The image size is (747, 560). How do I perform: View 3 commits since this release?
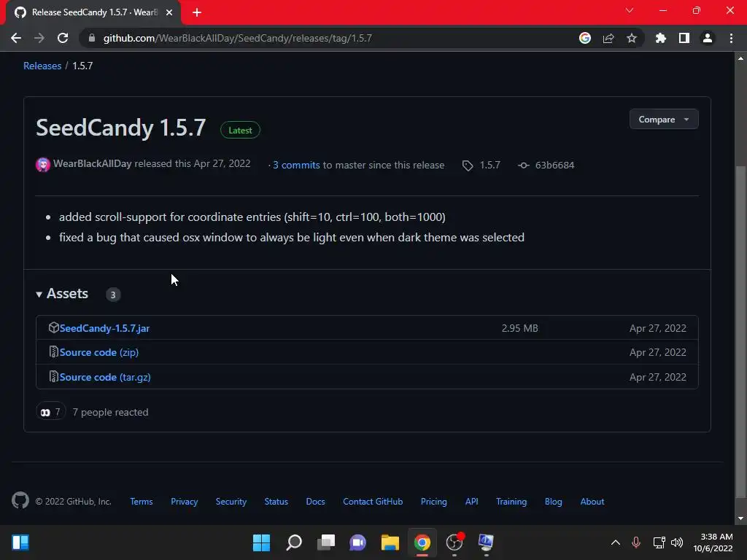click(296, 165)
